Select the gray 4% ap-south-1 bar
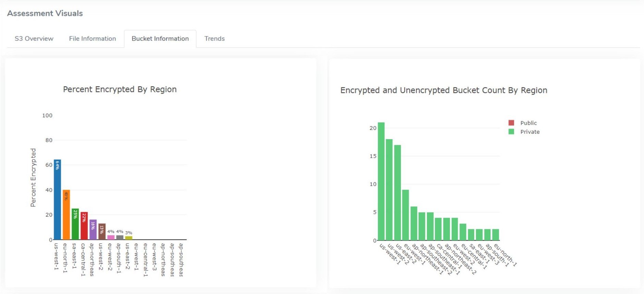 [x=120, y=237]
